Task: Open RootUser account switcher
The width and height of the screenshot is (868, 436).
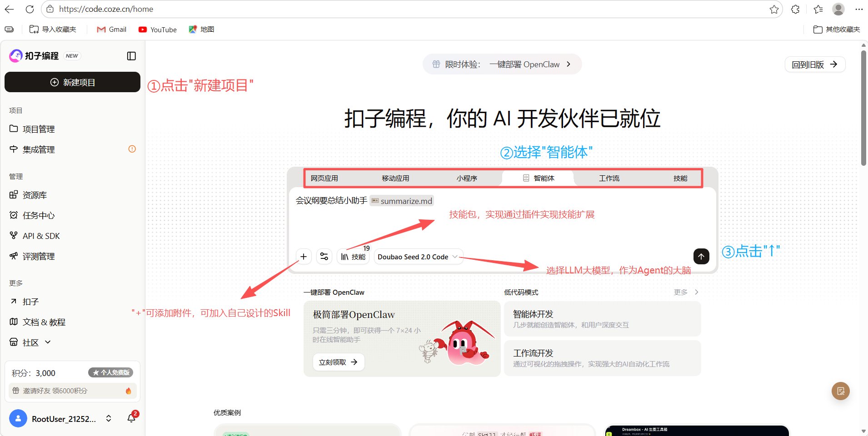Action: 109,418
